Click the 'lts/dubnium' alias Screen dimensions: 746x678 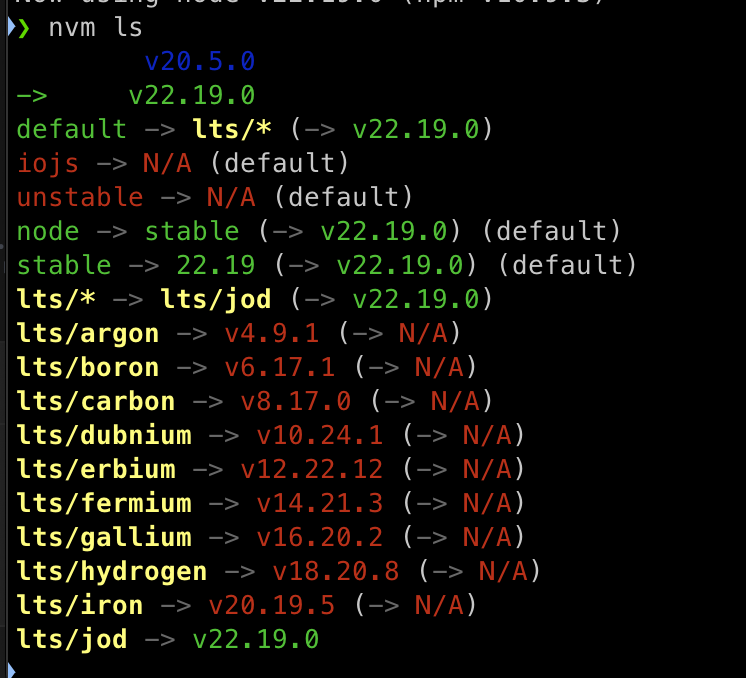tap(104, 435)
